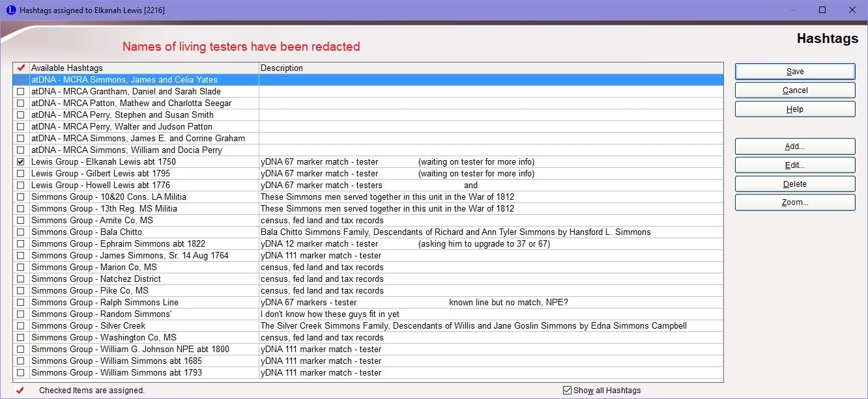Select row Simmons Group - James Simmons, Sr. 14 Aug 1764
The width and height of the screenshot is (868, 399).
[368, 256]
